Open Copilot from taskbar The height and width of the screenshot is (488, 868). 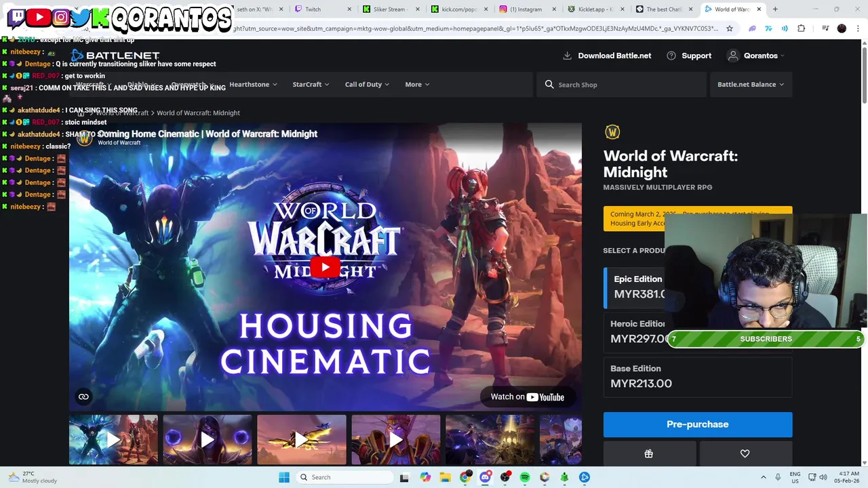425,477
